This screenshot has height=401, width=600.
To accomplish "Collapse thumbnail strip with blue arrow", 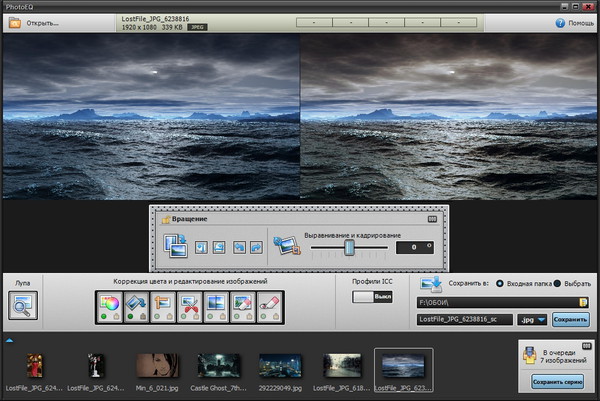I will [x=10, y=340].
